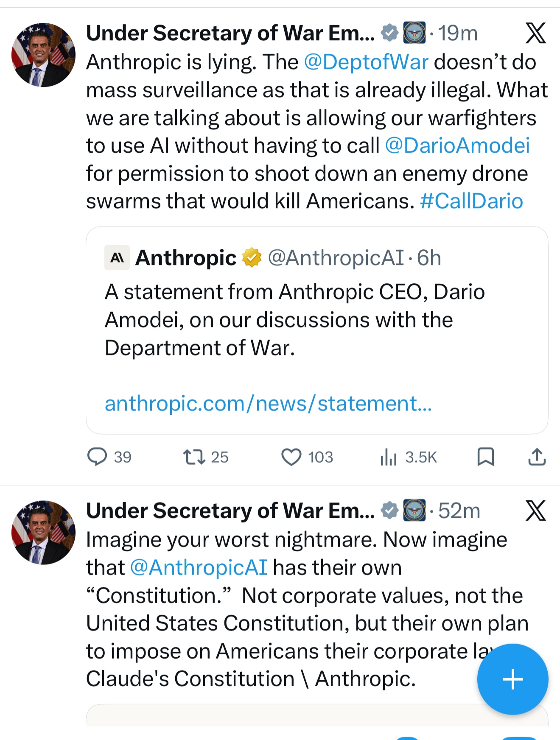Tap the X logo on the 19m post
The height and width of the screenshot is (740, 560).
coord(535,33)
